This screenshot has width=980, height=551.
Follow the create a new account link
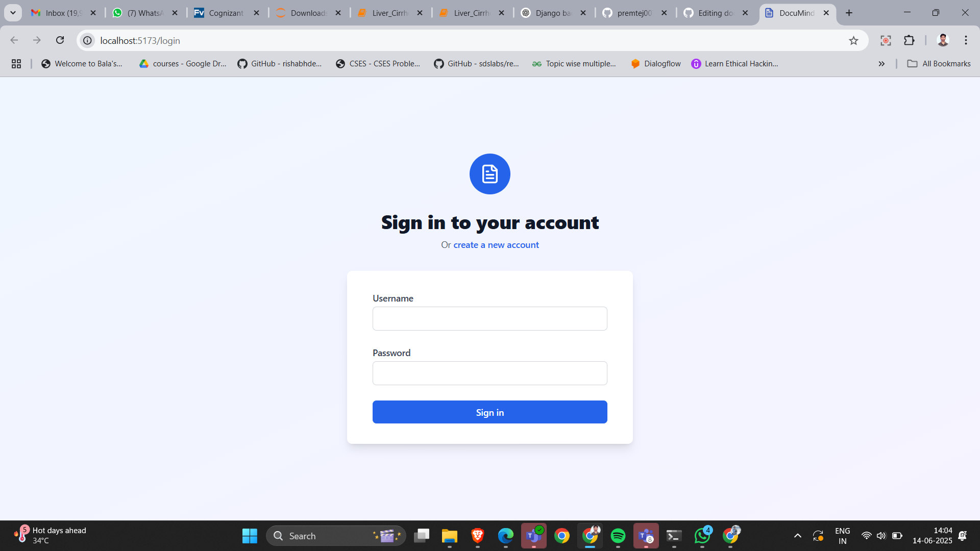[x=496, y=245]
